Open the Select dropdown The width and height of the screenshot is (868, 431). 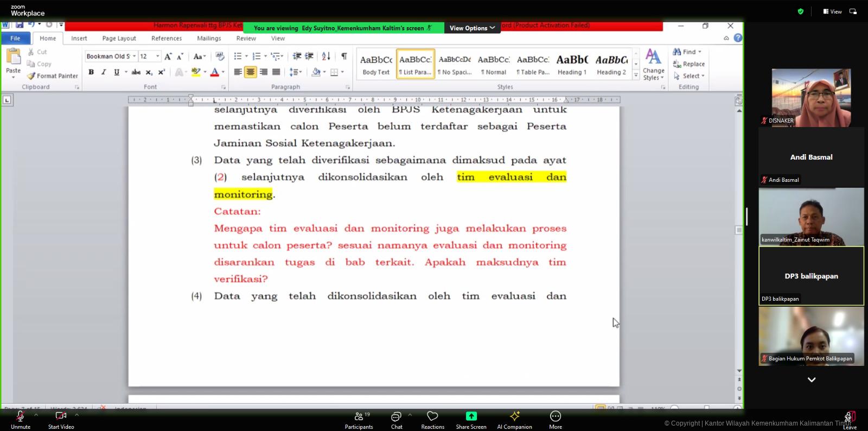(690, 76)
